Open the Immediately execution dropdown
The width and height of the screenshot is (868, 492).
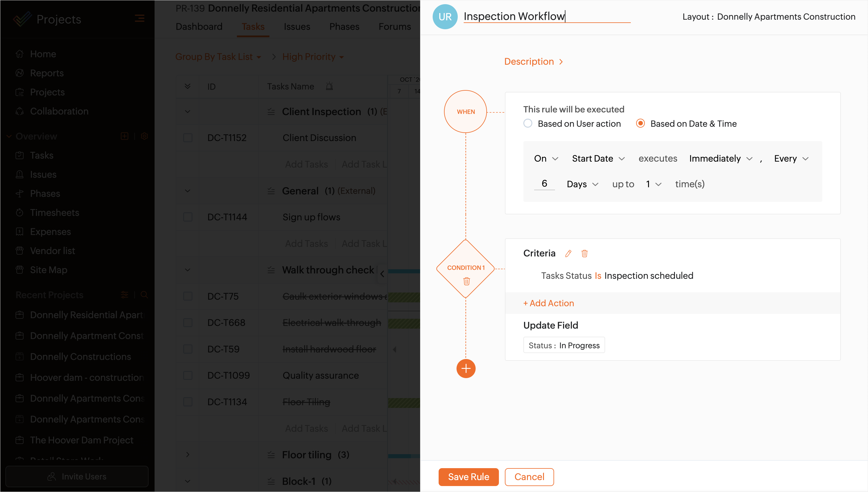pos(720,158)
